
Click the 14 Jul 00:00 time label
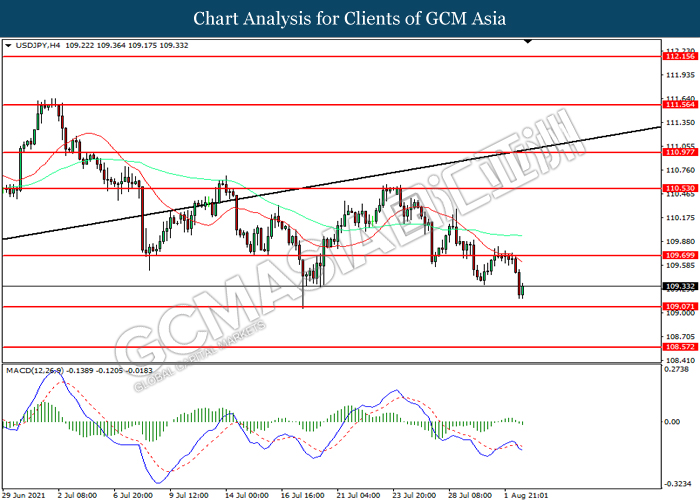click(246, 495)
